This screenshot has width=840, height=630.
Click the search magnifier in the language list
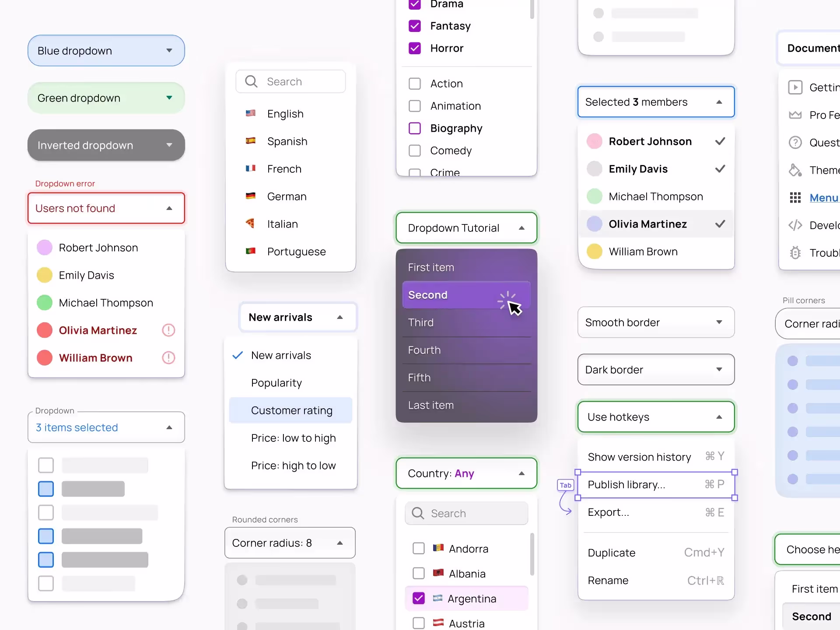[251, 81]
